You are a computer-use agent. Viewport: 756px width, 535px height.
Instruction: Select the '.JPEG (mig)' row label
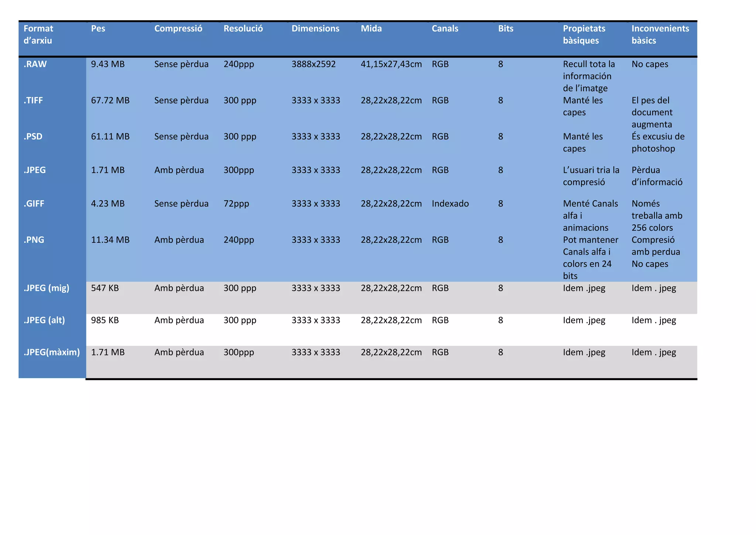[47, 288]
